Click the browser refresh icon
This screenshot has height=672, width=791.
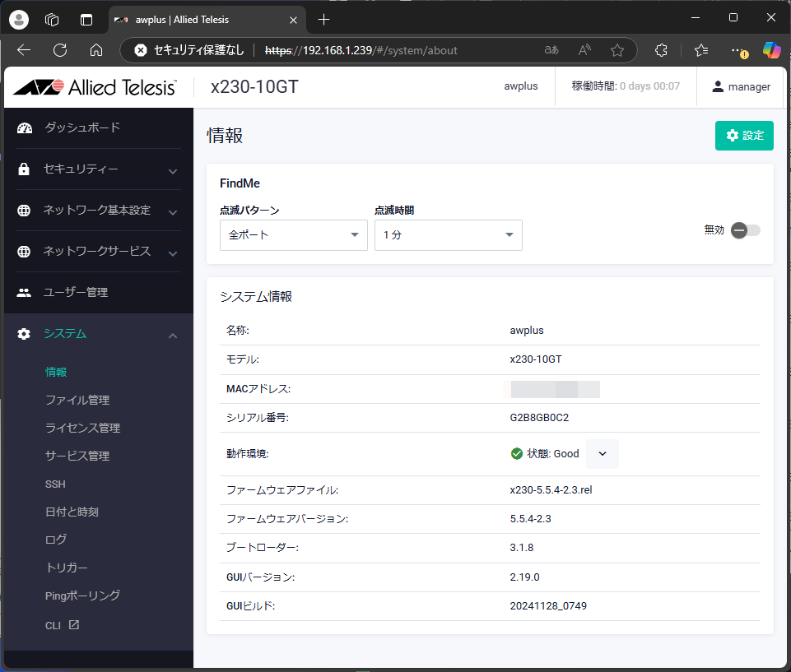pyautogui.click(x=60, y=50)
